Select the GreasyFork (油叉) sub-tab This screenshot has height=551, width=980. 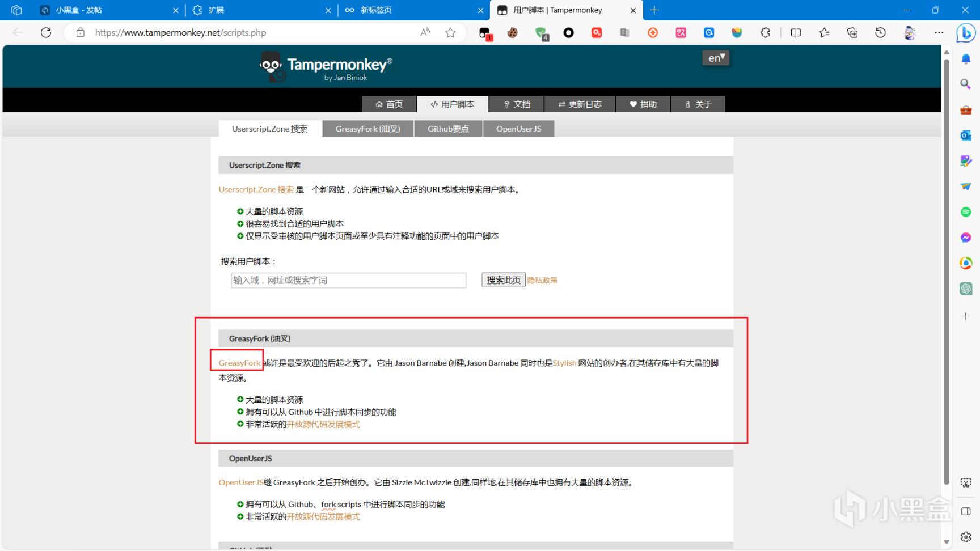(x=368, y=129)
